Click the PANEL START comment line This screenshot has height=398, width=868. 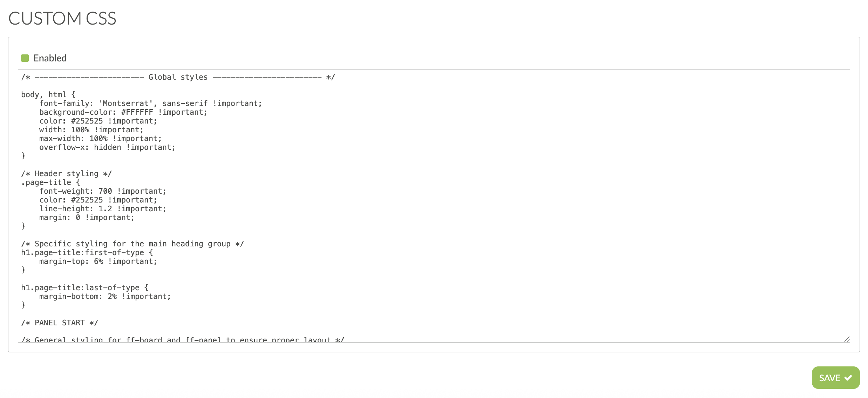59,323
